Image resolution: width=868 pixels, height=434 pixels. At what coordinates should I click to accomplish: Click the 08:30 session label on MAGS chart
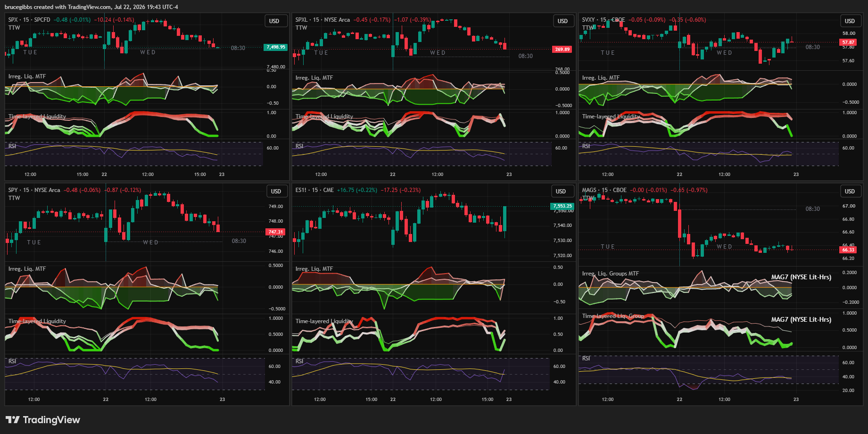click(813, 209)
